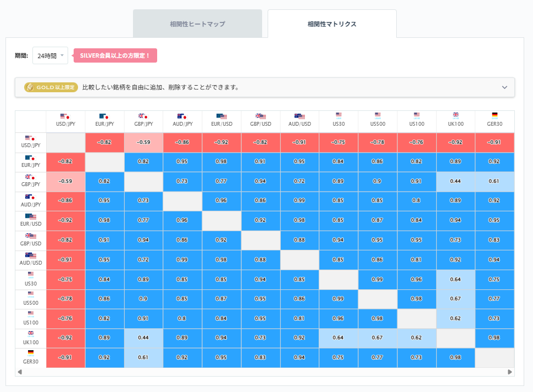
Task: Click the GOLD medal icon on banner
Action: click(x=29, y=87)
